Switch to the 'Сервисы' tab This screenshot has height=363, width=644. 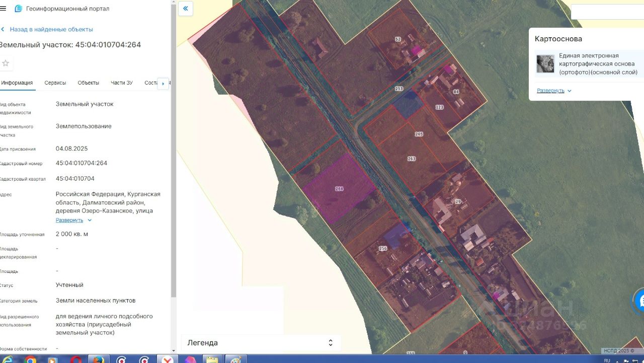click(55, 83)
